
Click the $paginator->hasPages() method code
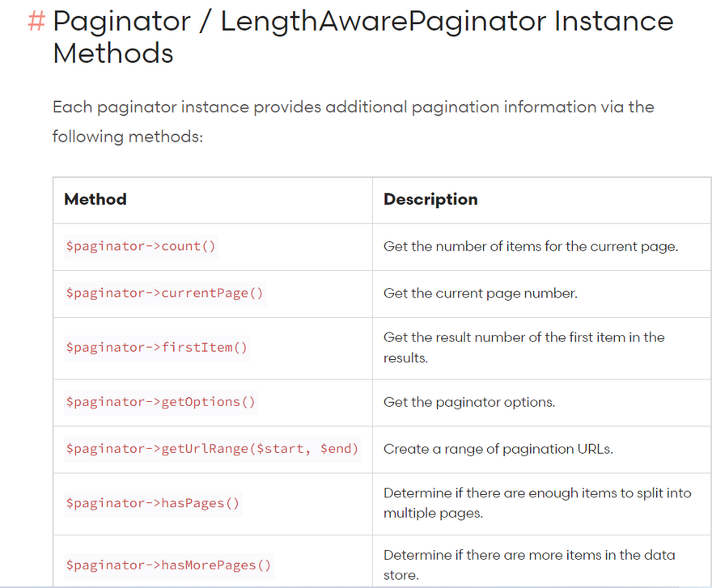pyautogui.click(x=153, y=503)
